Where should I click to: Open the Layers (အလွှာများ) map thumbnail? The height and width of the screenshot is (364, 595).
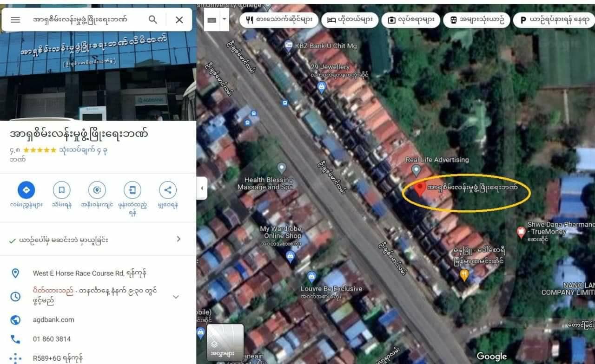pos(225,343)
